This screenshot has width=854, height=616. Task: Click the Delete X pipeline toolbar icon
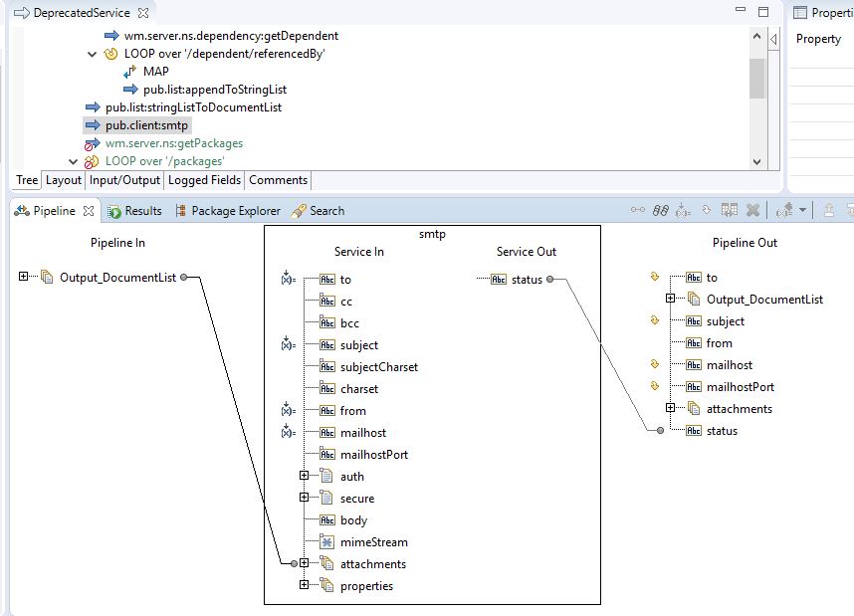[x=752, y=210]
